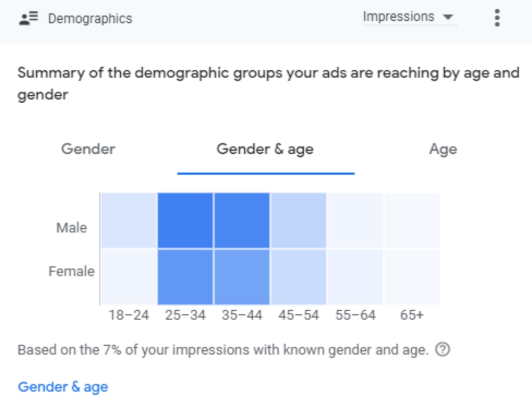
Task: Select the Male 18–24 heatmap cell
Action: click(129, 221)
